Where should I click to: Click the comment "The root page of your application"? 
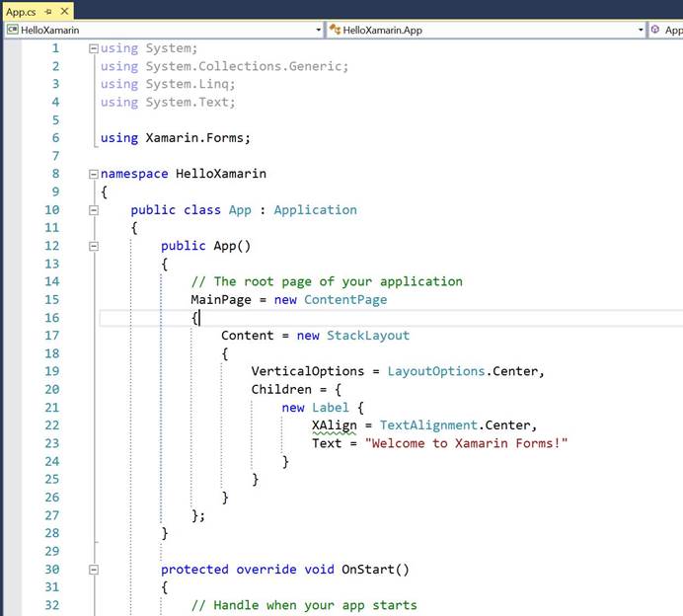327,281
